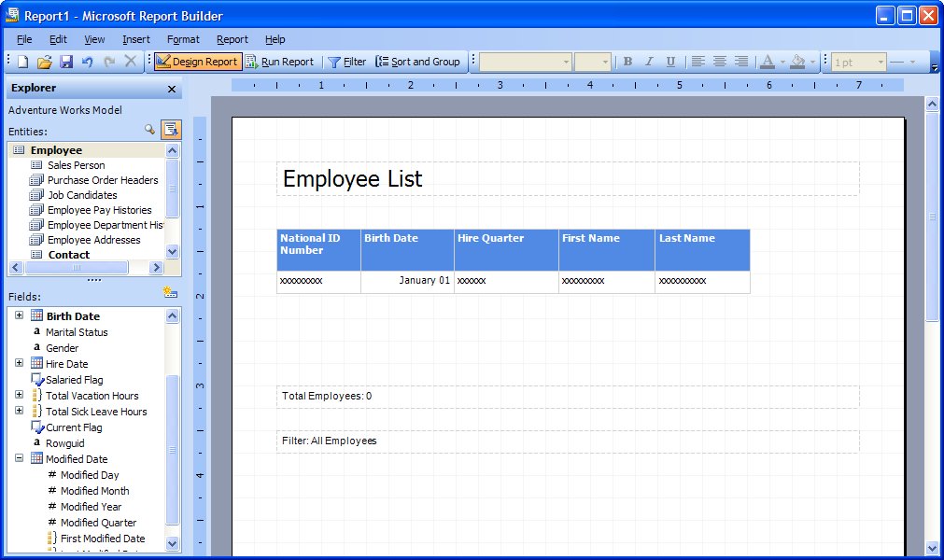Toggle Underline formatting
The height and width of the screenshot is (560, 944).
(x=670, y=62)
